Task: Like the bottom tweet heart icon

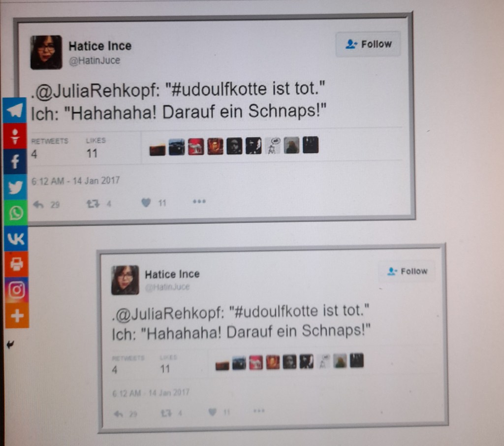Action: [x=212, y=412]
